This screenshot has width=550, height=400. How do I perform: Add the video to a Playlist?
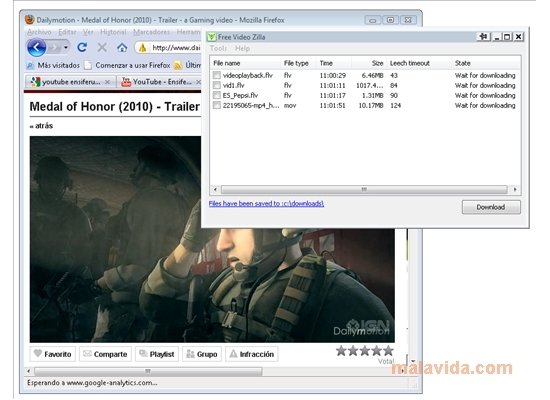point(157,354)
